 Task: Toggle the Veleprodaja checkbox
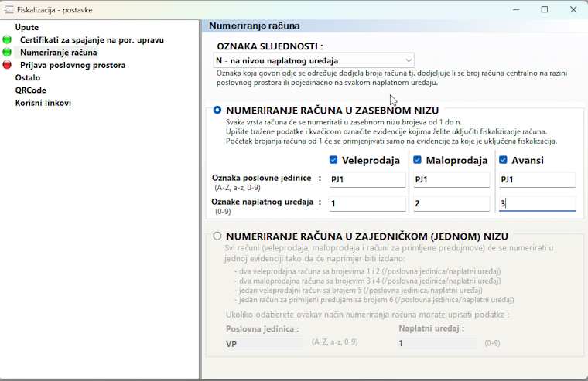[333, 160]
